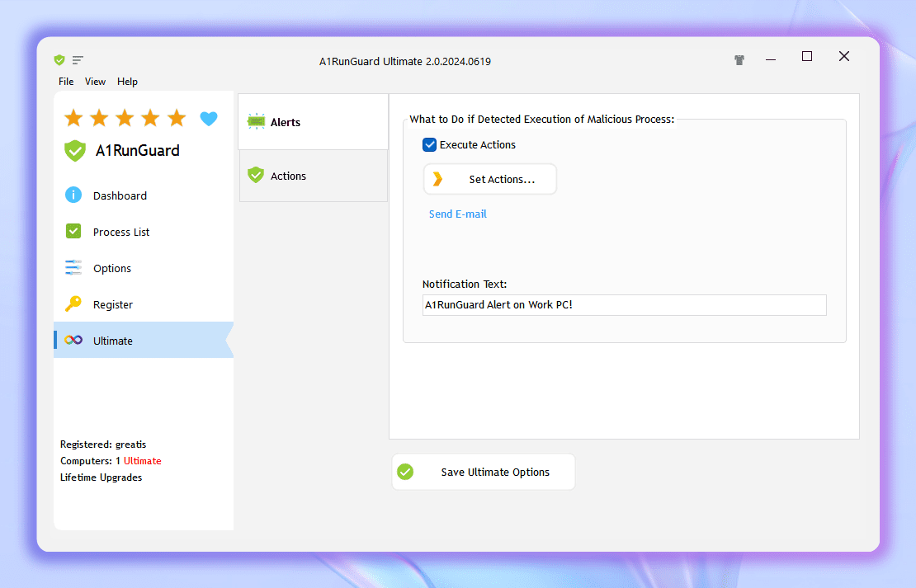
Task: Open the File menu
Action: (x=66, y=82)
